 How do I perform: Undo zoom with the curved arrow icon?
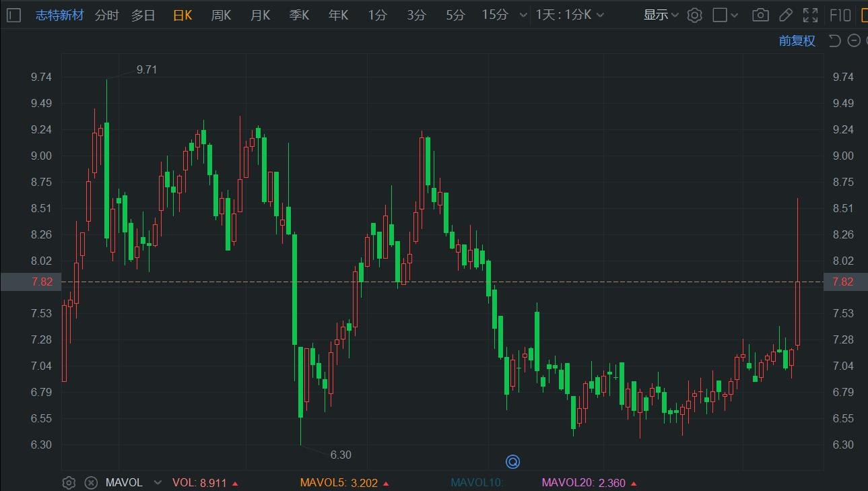[x=834, y=41]
